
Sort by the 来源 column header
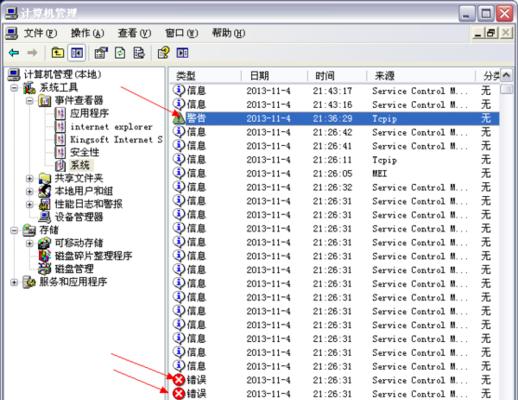click(x=421, y=76)
